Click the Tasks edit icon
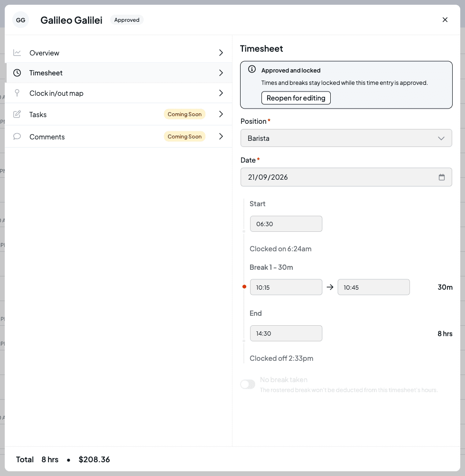Screen dimensions: 465x476 pyautogui.click(x=17, y=114)
